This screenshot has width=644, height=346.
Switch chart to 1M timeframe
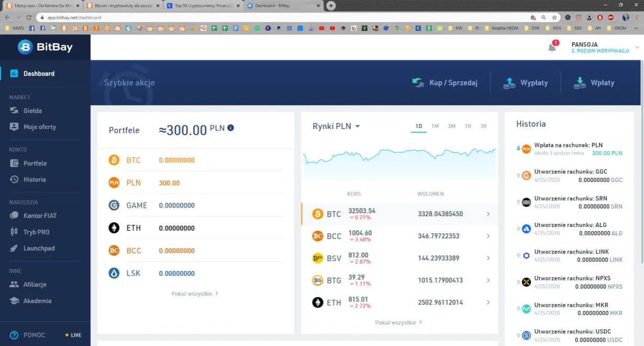click(435, 126)
